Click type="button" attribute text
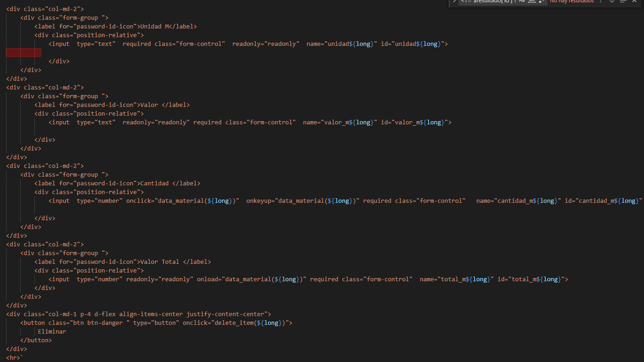Screen dimensions: 644x362 (156, 323)
